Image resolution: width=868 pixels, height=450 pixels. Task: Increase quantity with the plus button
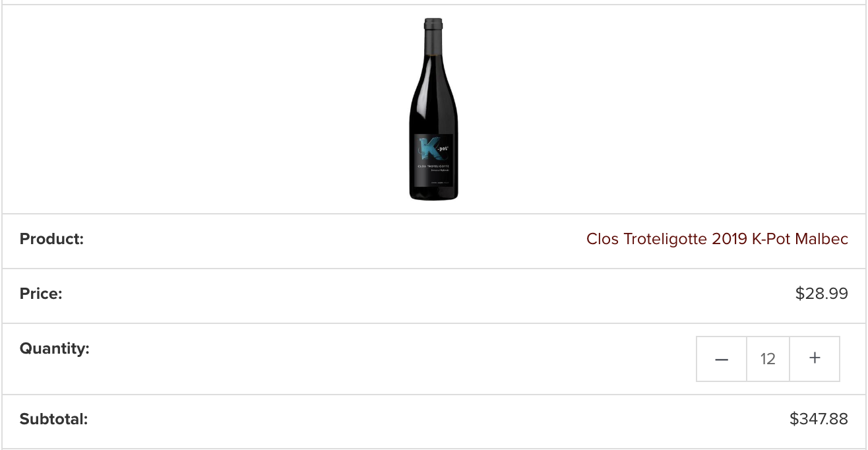coord(815,358)
